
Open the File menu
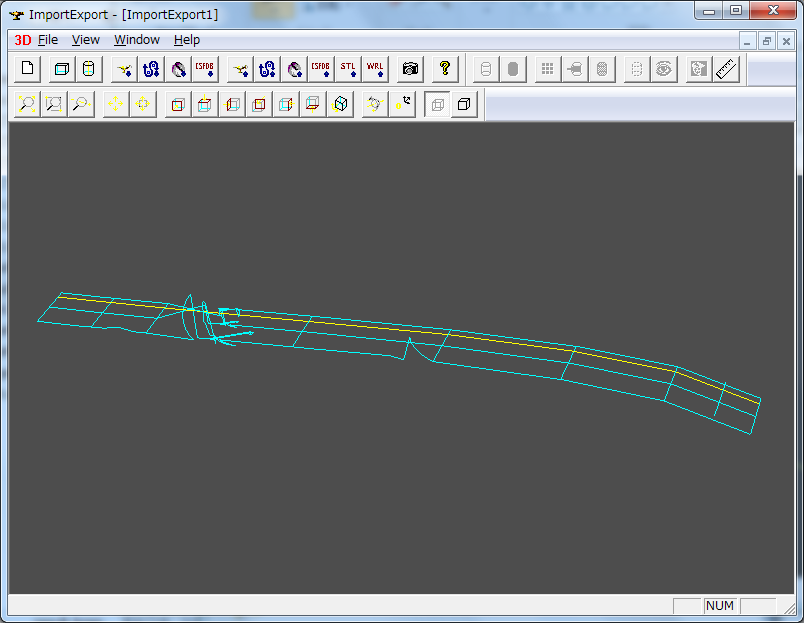click(48, 40)
